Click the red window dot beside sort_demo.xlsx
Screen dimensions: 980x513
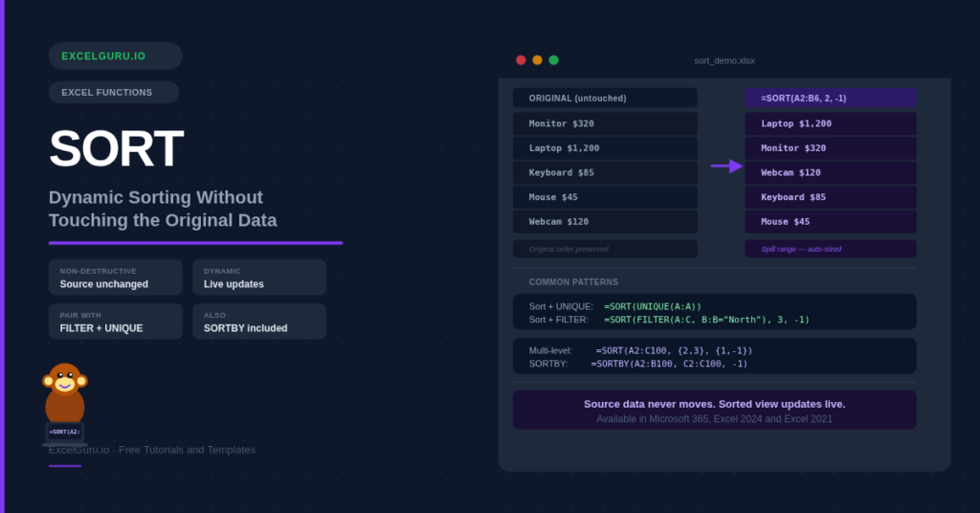(521, 60)
